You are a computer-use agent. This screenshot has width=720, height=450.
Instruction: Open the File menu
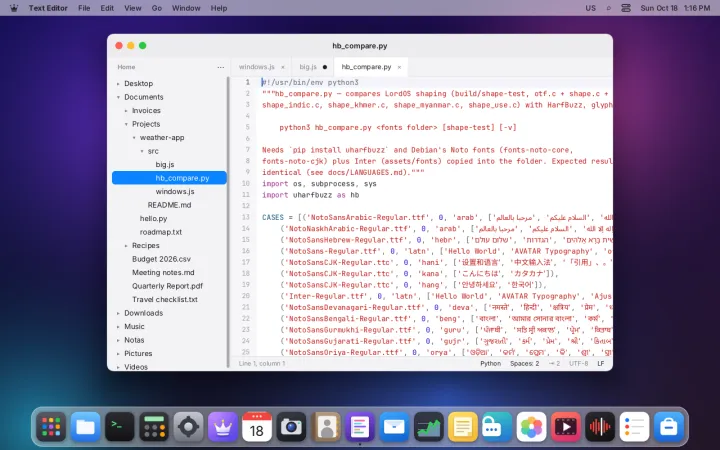[x=84, y=8]
